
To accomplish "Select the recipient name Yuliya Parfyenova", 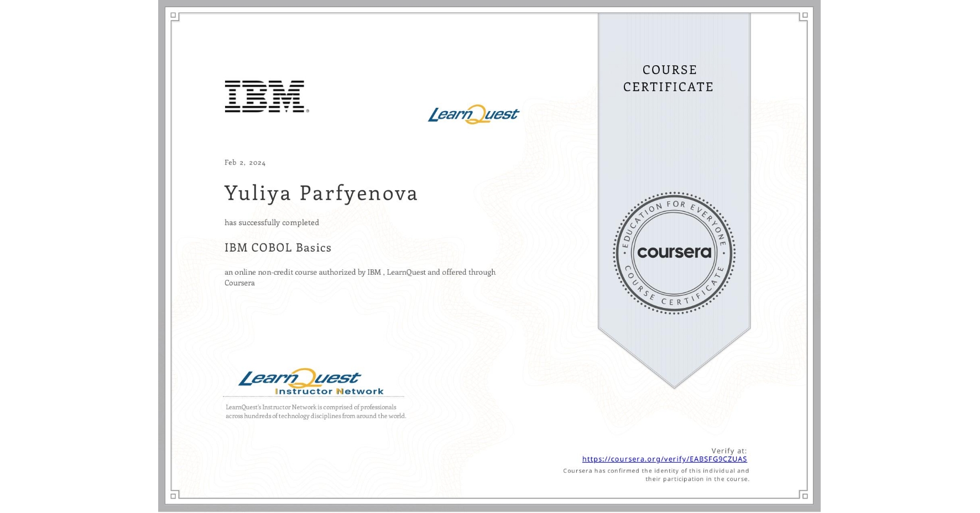I will 321,194.
